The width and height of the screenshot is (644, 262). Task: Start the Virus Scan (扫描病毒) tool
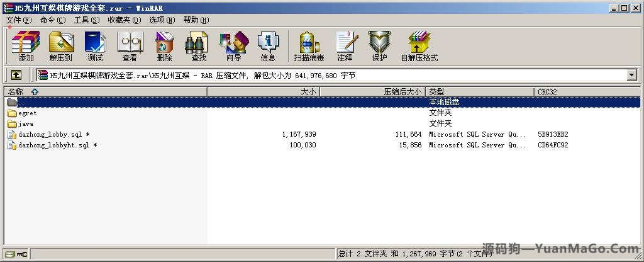click(x=309, y=45)
